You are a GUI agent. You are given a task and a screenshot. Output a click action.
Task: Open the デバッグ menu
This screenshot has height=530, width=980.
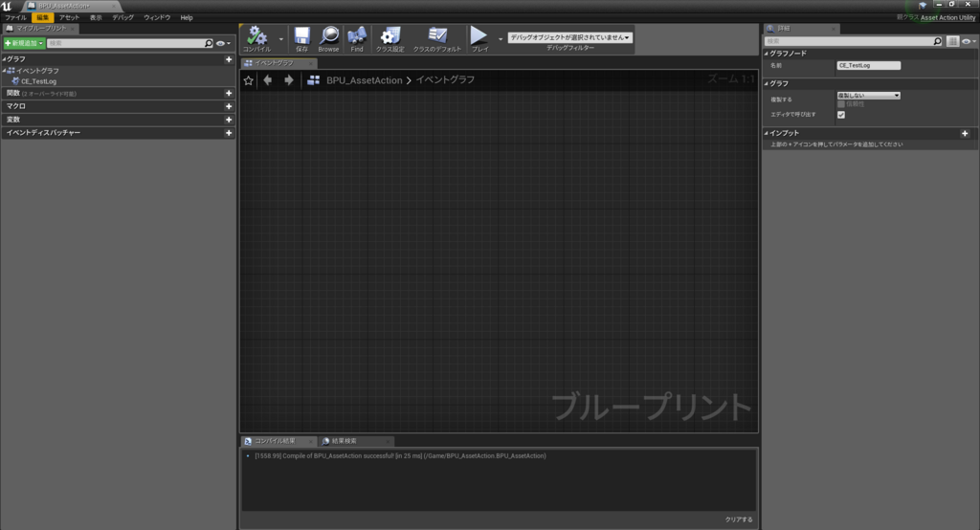[122, 17]
